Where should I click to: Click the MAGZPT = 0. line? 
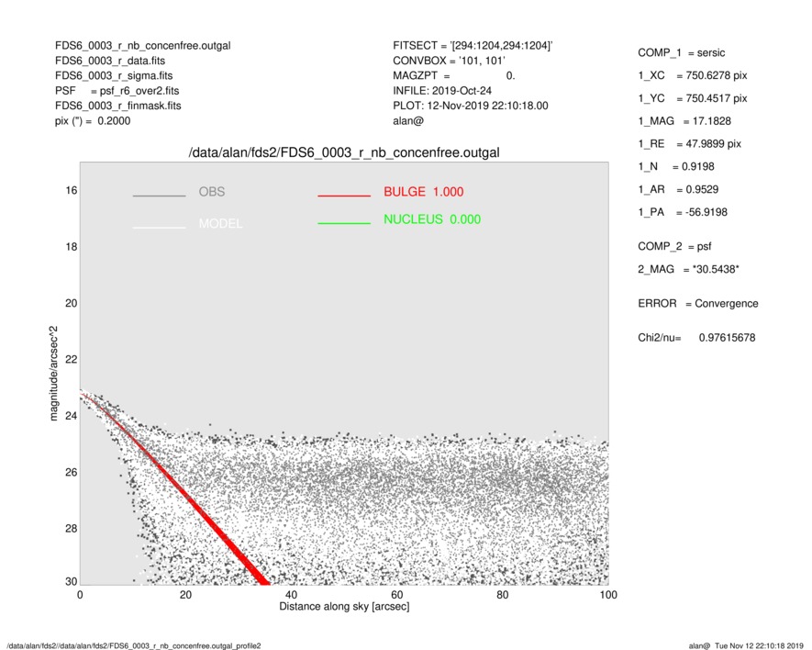click(453, 75)
